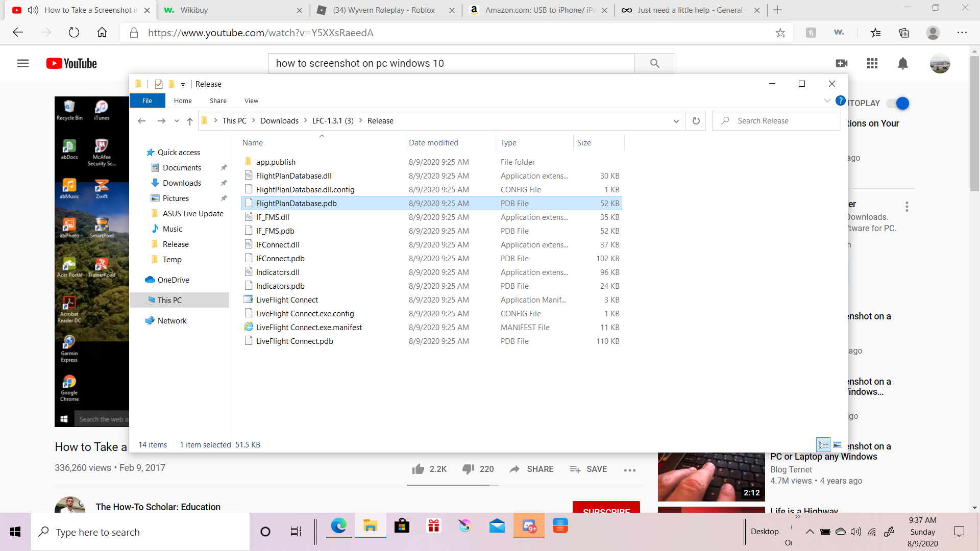Open the recent locations dropdown arrow
980x551 pixels.
tap(177, 121)
